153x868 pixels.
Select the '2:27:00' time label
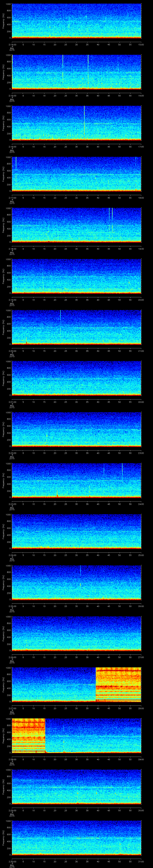(x=12, y=708)
